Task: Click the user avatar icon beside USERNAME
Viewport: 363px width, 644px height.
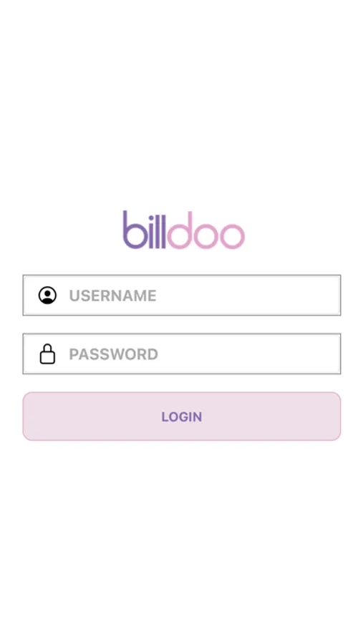Action: coord(48,296)
